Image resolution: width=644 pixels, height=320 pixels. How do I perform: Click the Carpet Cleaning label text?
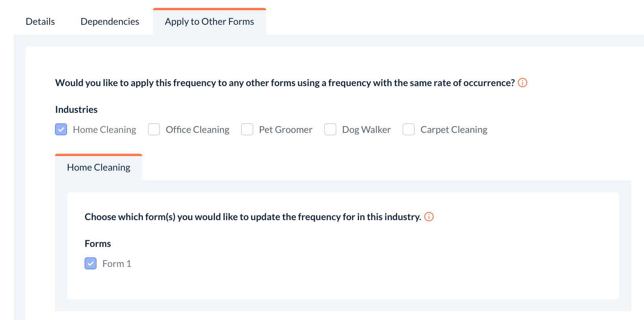click(453, 130)
